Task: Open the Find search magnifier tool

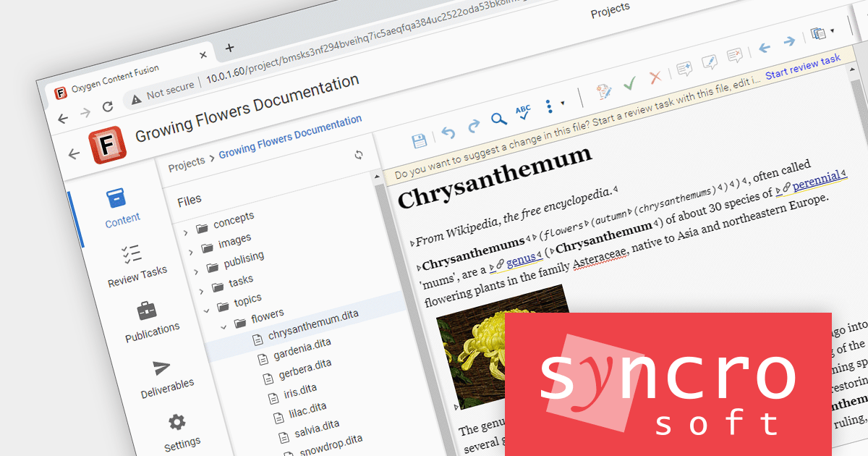Action: (498, 119)
